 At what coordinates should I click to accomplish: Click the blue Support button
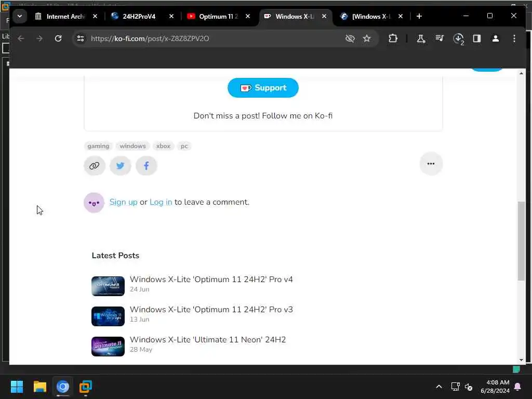263,88
